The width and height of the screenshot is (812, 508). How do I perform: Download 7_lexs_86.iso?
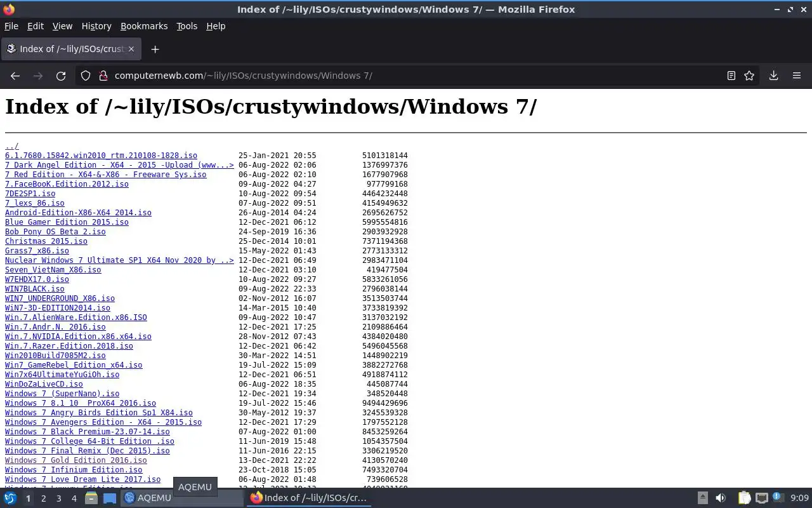pyautogui.click(x=34, y=203)
